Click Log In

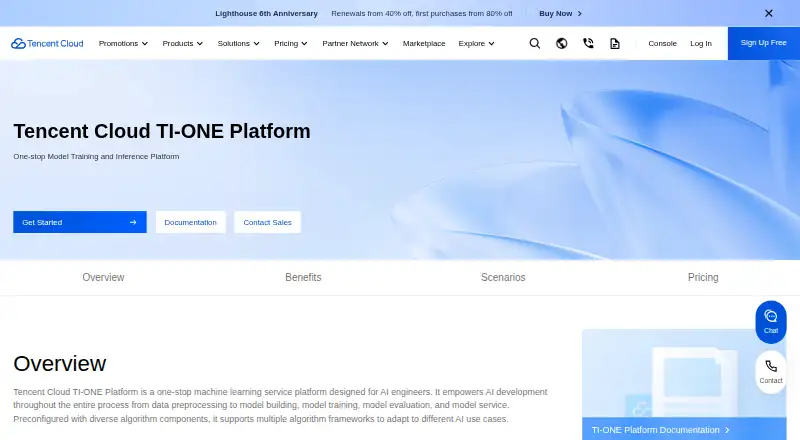(701, 43)
